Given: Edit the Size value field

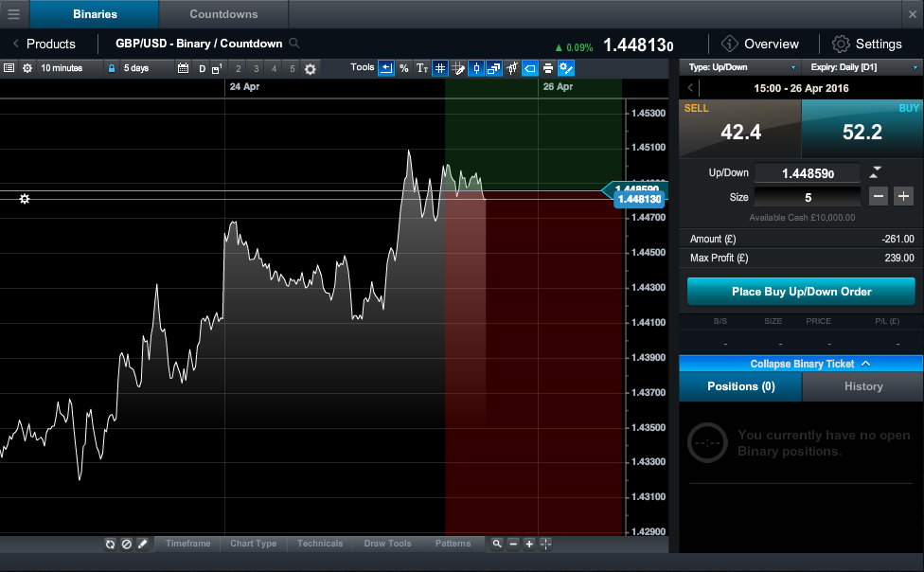Looking at the screenshot, I should (808, 198).
